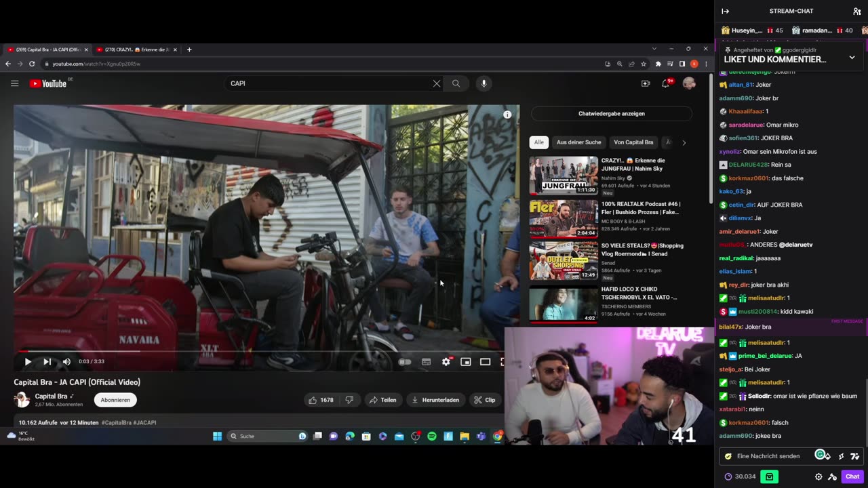Select the Alle filter chip
The image size is (868, 488).
tap(538, 142)
